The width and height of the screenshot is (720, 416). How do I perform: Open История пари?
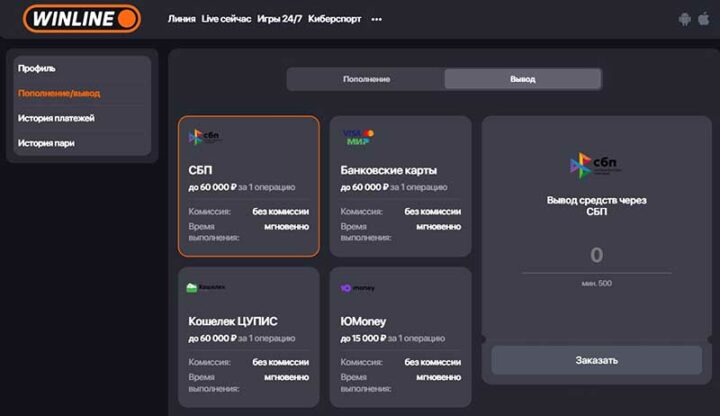[46, 143]
